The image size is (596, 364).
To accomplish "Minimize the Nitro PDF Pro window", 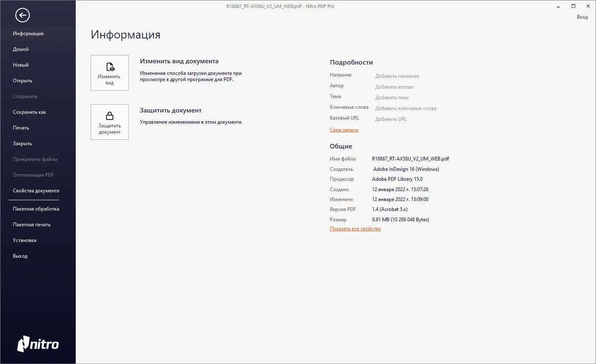I will tap(559, 6).
